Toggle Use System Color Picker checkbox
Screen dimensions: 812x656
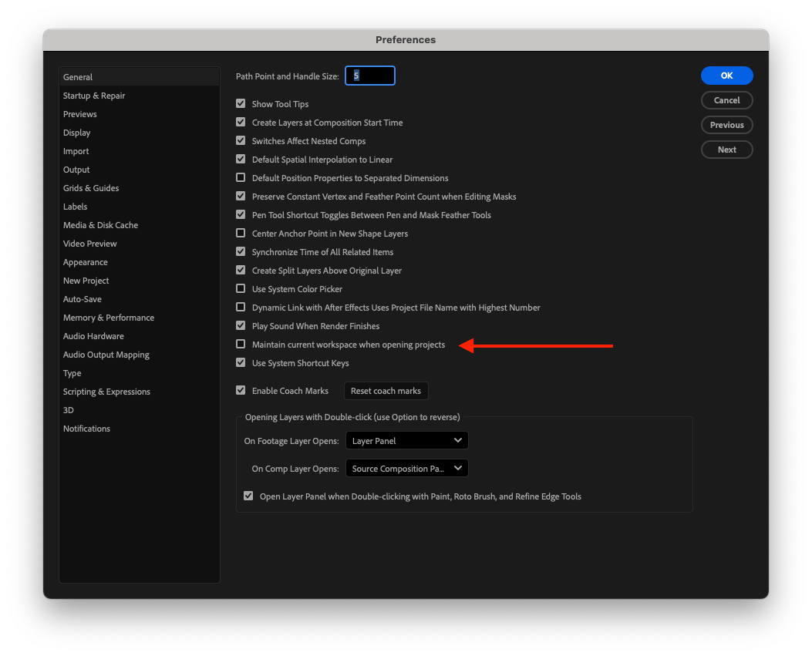pyautogui.click(x=241, y=289)
